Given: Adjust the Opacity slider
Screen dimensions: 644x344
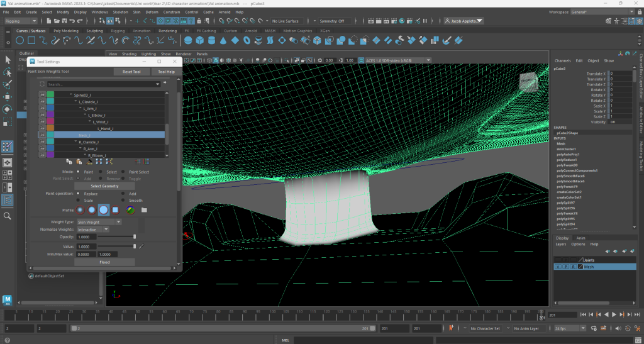Looking at the screenshot, I should 115,237.
